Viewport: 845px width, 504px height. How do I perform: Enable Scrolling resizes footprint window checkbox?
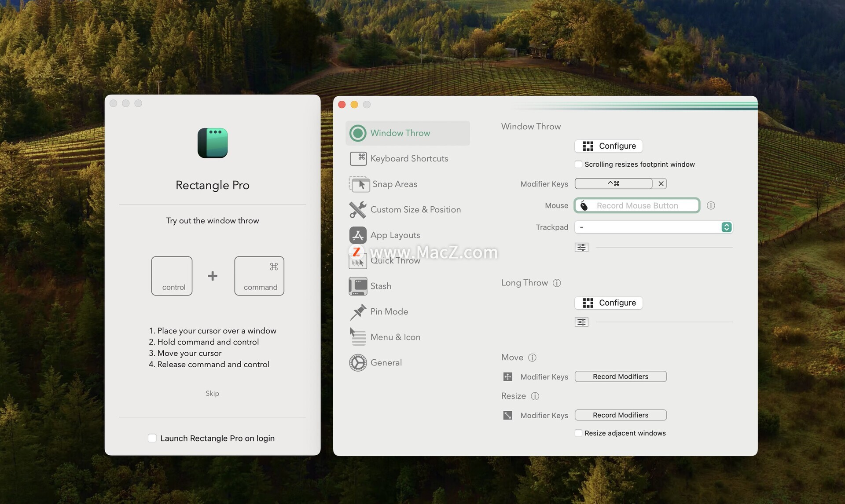[x=578, y=164]
